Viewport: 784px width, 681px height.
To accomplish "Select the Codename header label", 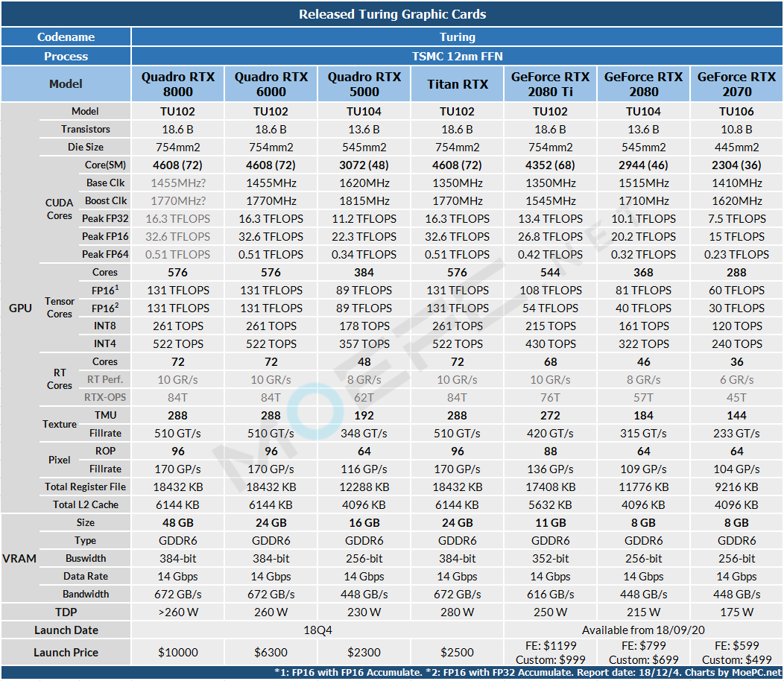I will 66,37.
